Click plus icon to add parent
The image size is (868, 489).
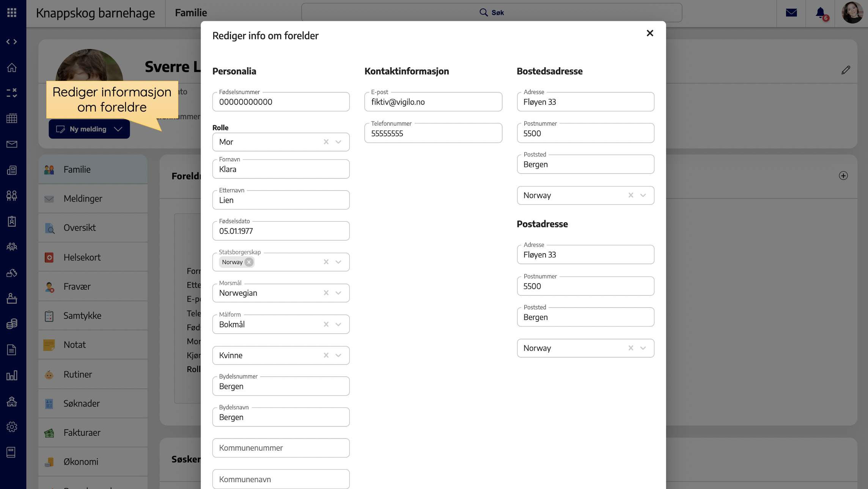pyautogui.click(x=843, y=176)
